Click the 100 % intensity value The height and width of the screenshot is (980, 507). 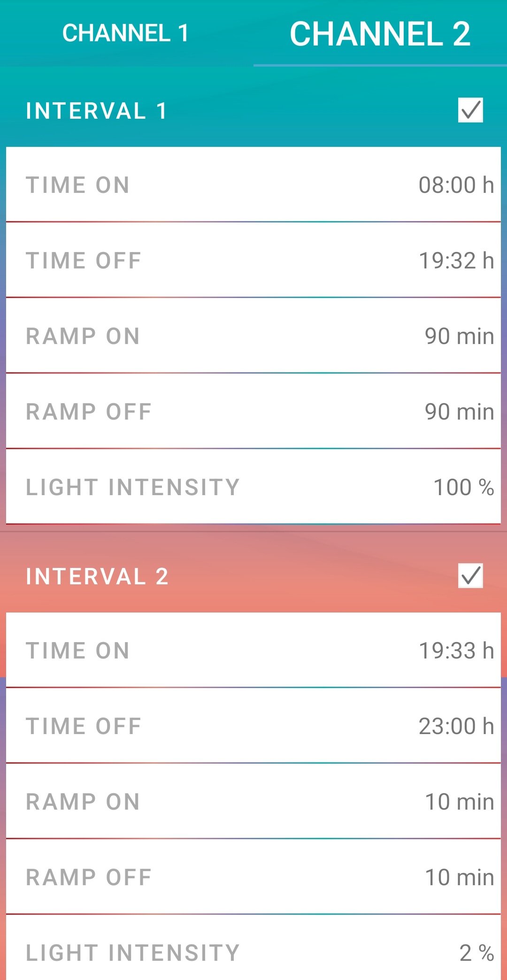(463, 487)
